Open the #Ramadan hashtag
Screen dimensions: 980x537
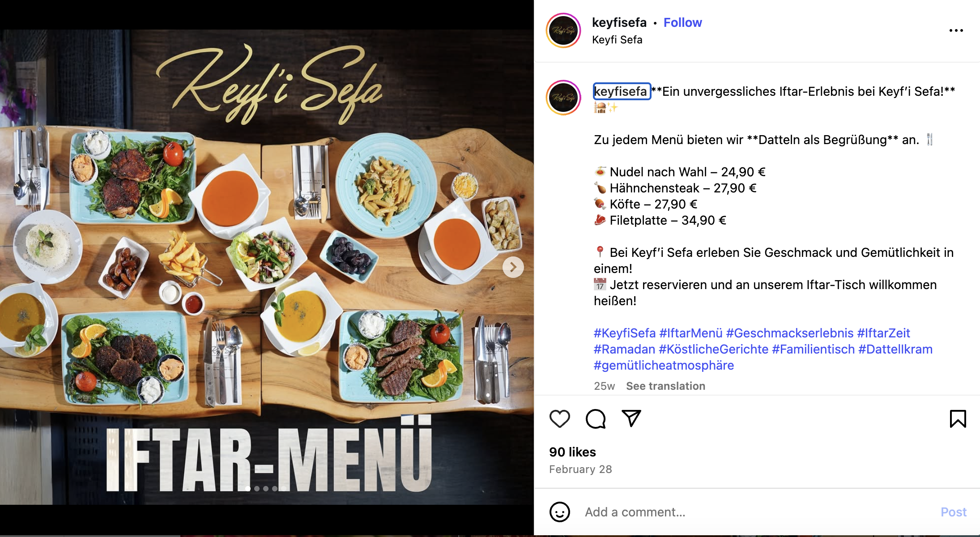click(x=625, y=349)
